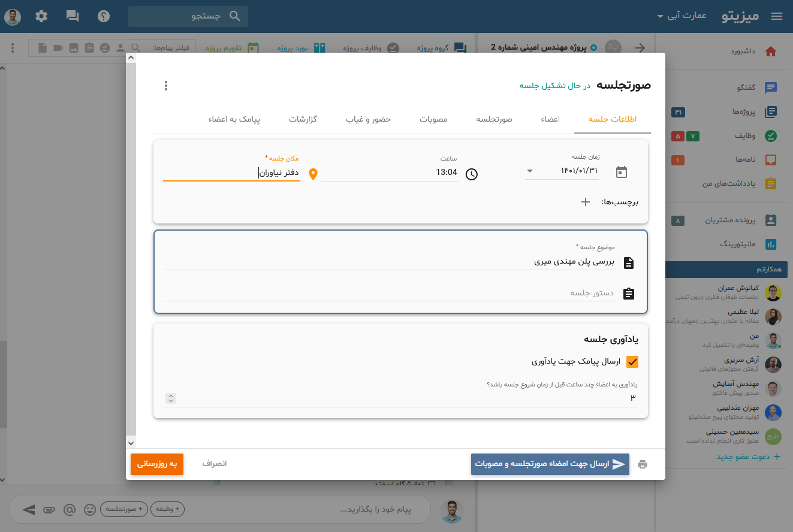The height and width of the screenshot is (532, 793).
Task: Switch to the اعضاء tab
Action: 550,119
